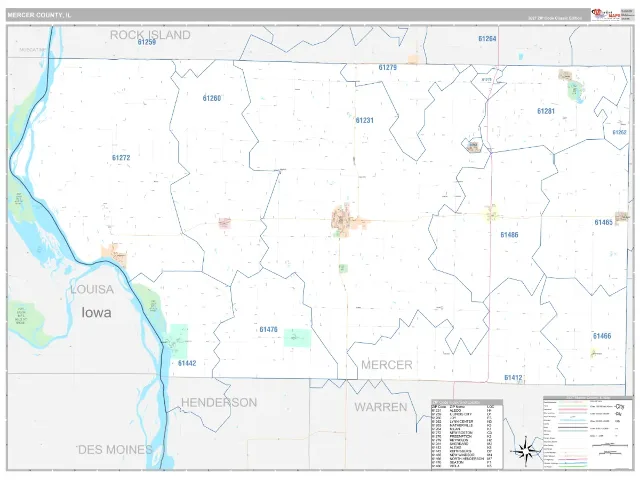Click ZIP code label 61272

(x=121, y=158)
